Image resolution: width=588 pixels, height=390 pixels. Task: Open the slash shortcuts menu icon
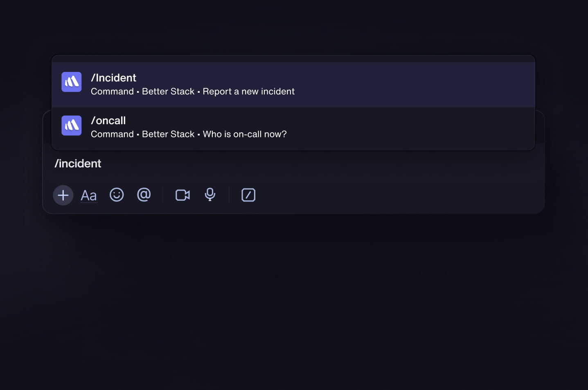click(x=248, y=195)
